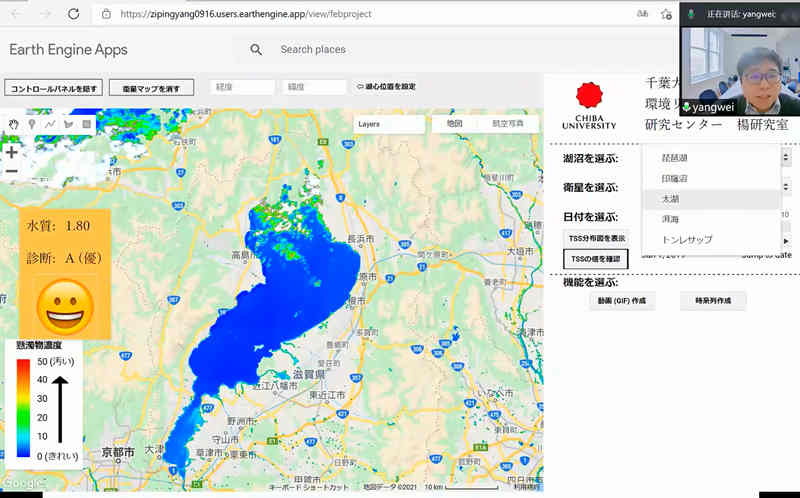
Task: Click the TSS分布図を表示 button
Action: coord(597,238)
